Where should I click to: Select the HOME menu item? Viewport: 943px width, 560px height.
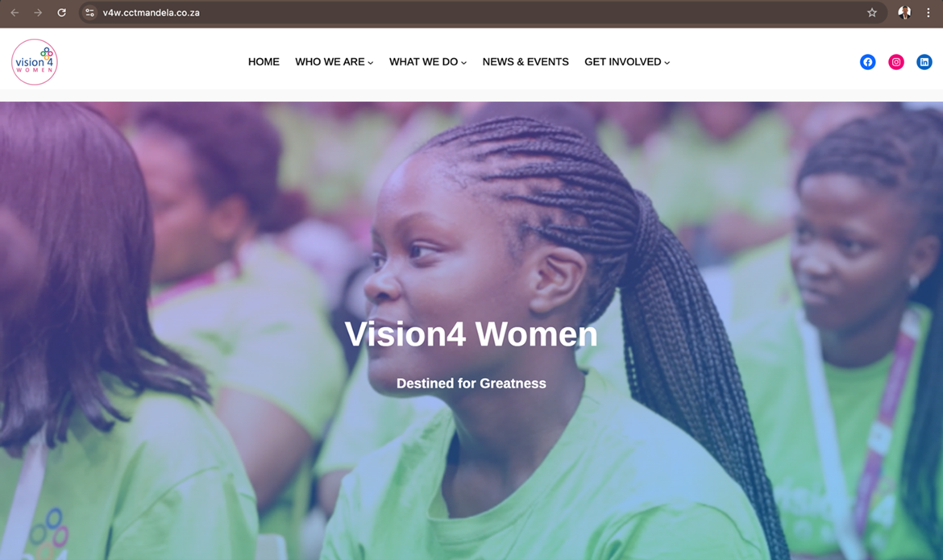tap(264, 62)
